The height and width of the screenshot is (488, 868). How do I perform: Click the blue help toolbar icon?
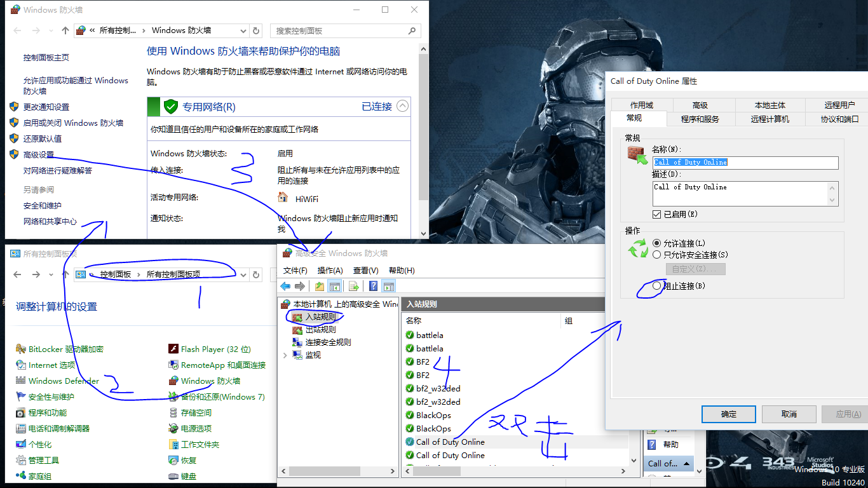(x=374, y=286)
